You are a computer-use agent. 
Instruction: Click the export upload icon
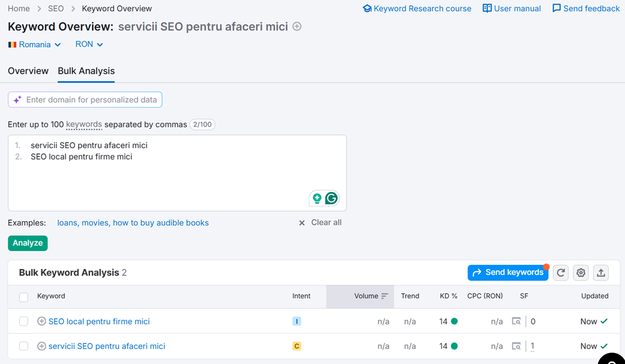601,273
